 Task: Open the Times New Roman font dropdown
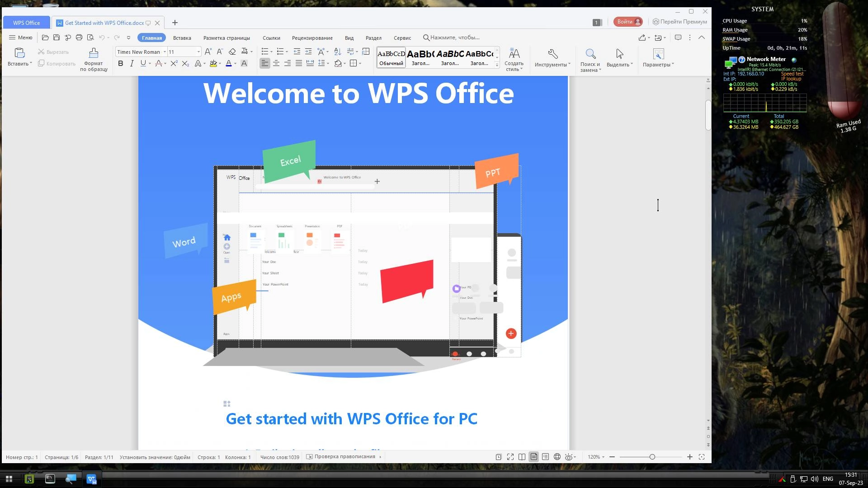[165, 52]
